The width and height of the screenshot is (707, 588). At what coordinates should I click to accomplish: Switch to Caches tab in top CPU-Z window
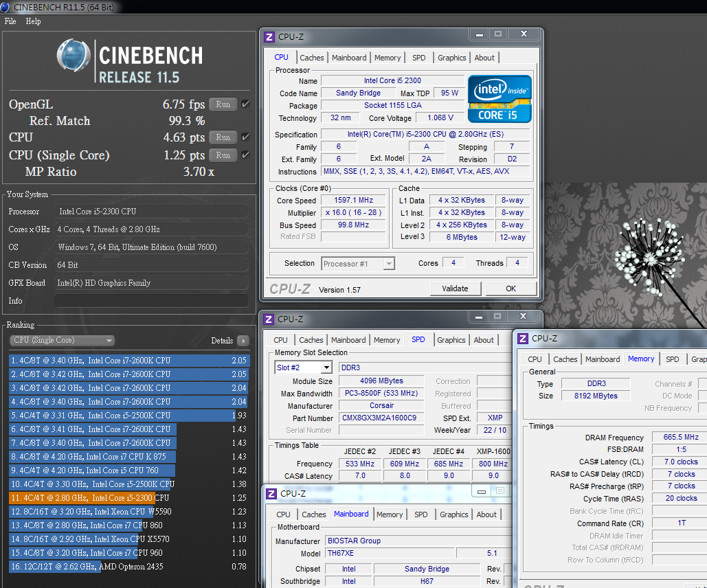click(x=311, y=58)
